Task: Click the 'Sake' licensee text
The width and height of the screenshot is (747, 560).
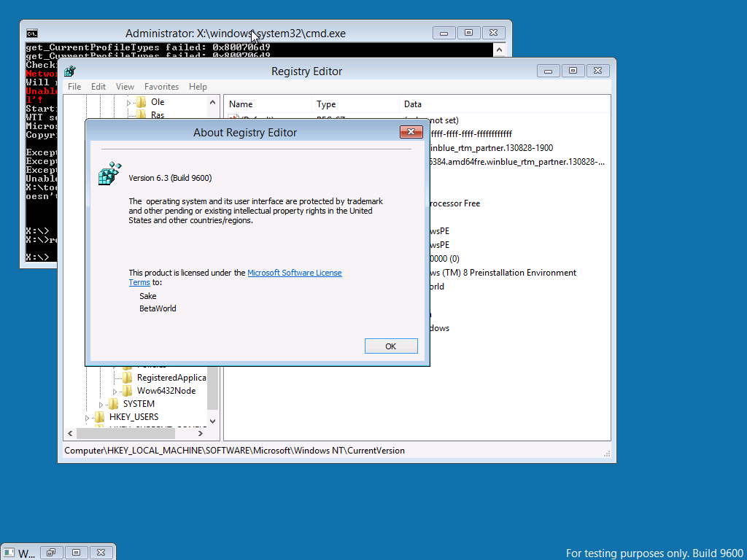Action: [147, 296]
